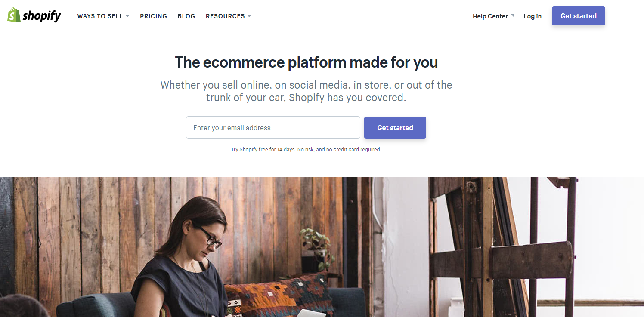This screenshot has width=644, height=317.
Task: Click the header Get started button
Action: point(579,16)
